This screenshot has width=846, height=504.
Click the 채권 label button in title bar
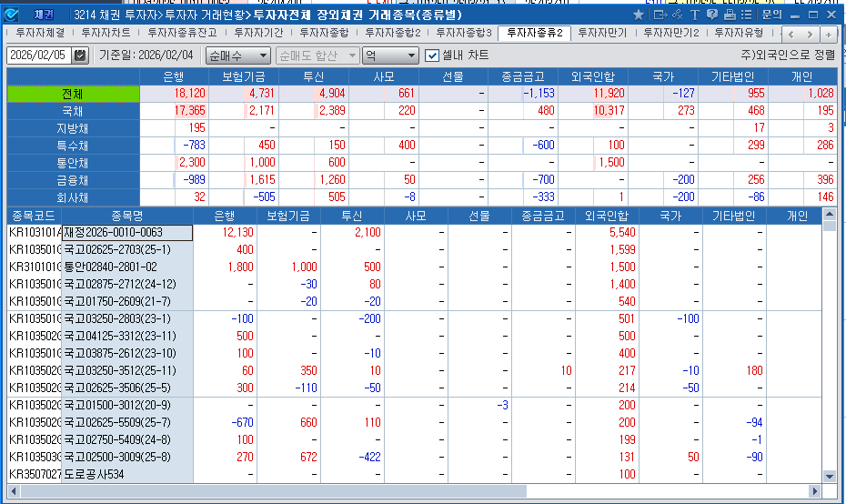coord(44,15)
